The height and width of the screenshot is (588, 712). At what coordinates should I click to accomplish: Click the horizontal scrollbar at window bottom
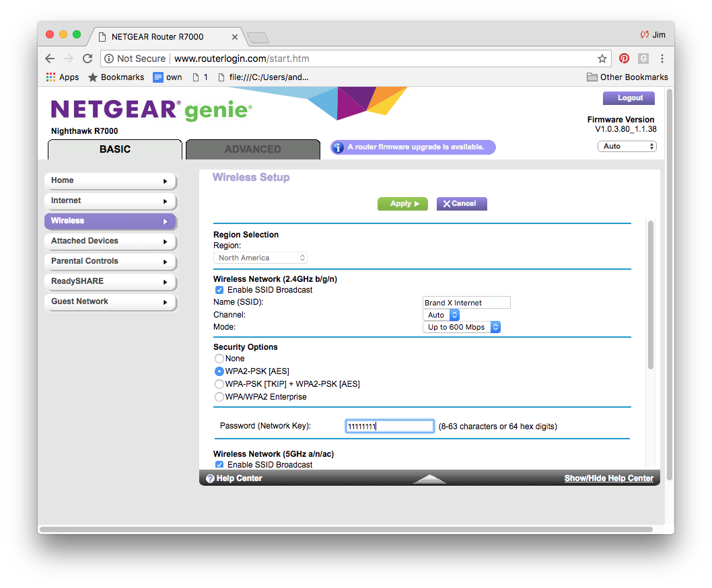coord(346,529)
